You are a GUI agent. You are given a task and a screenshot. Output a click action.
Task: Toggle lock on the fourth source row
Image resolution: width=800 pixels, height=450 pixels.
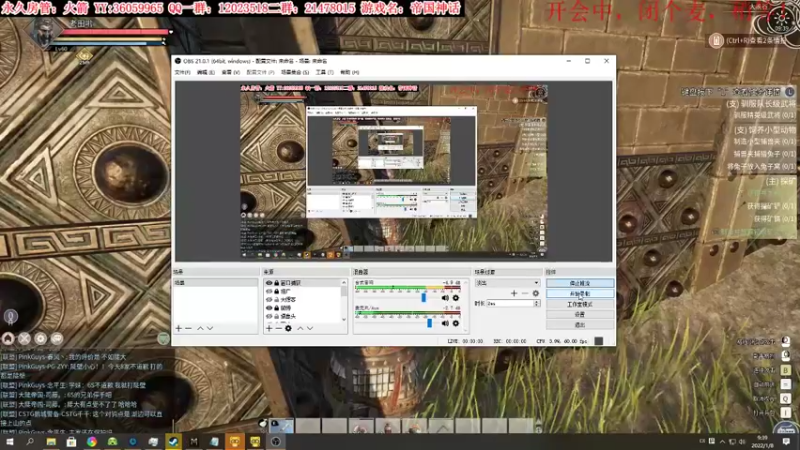pyautogui.click(x=277, y=308)
